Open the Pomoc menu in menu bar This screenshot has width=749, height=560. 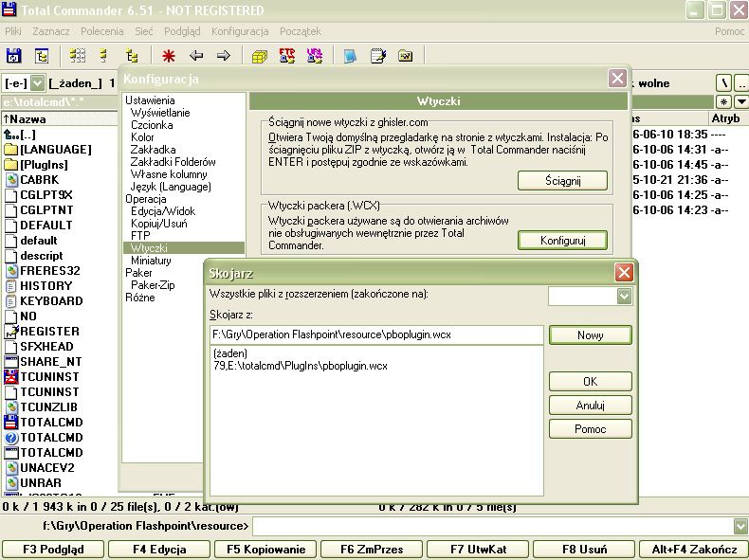click(729, 31)
